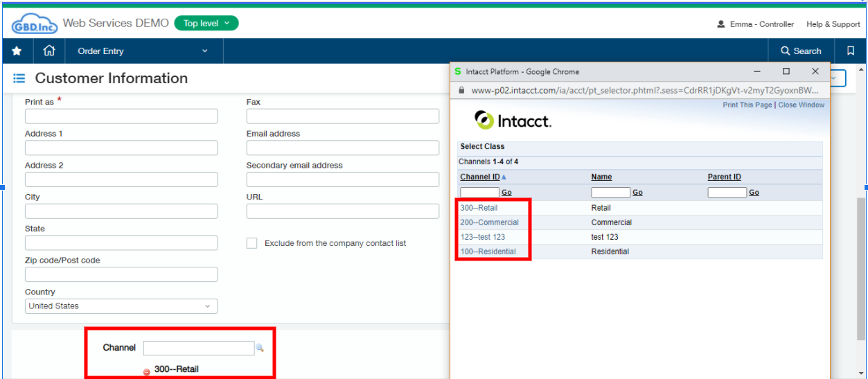Select the 100--Residential channel link
Screen dimensions: 868x379
click(x=488, y=252)
